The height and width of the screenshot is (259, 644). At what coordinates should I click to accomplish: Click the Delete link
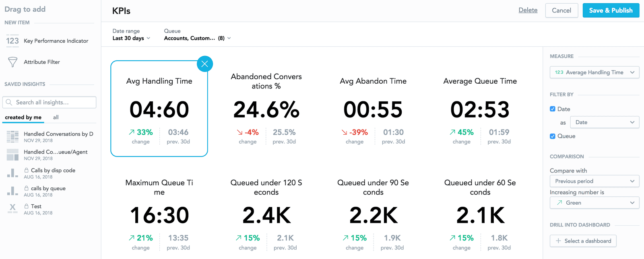(x=528, y=10)
